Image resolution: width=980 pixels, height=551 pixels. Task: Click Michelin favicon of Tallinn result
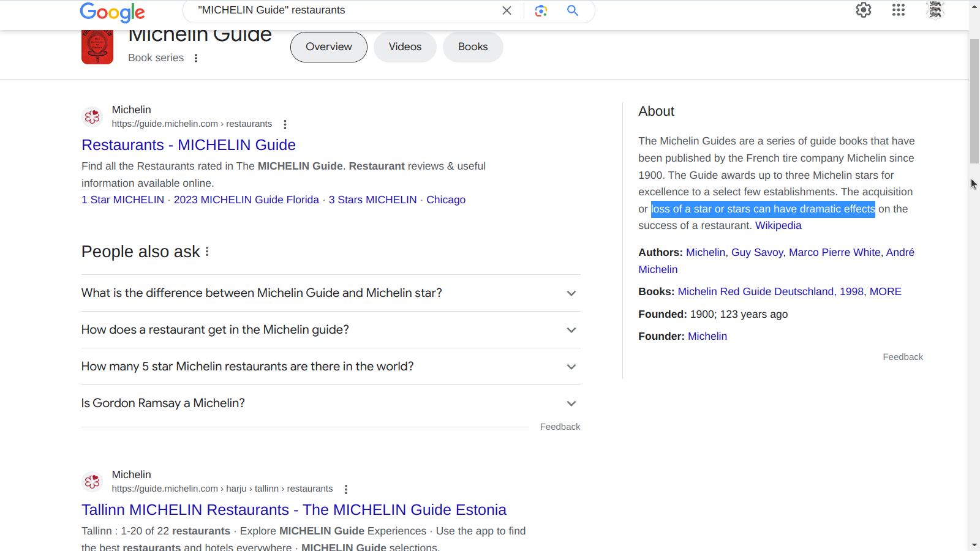click(92, 481)
